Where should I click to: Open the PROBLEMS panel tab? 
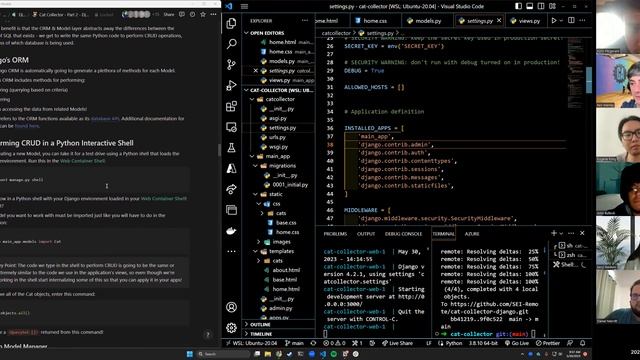(335, 234)
